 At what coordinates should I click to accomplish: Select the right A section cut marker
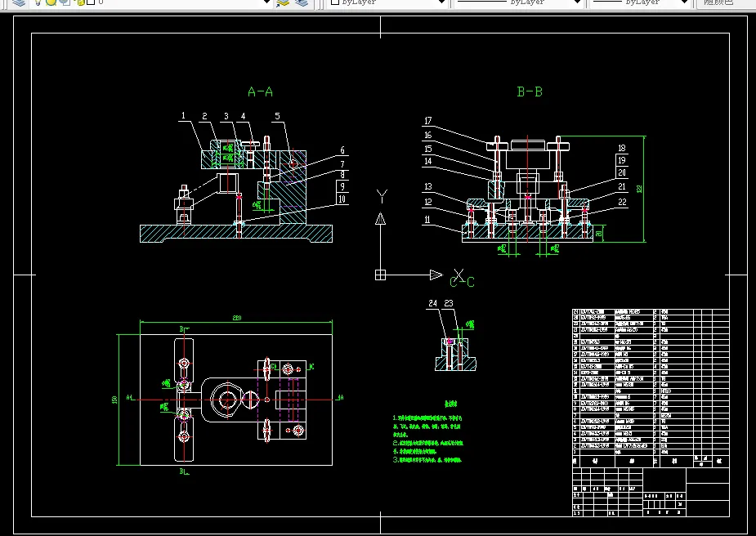coord(340,398)
